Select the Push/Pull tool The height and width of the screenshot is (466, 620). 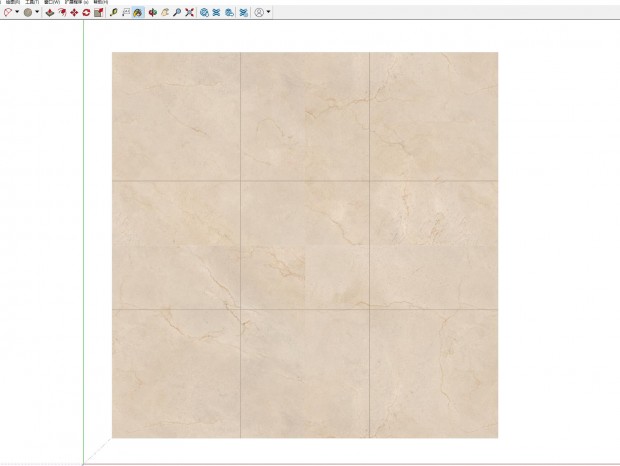tap(50, 13)
